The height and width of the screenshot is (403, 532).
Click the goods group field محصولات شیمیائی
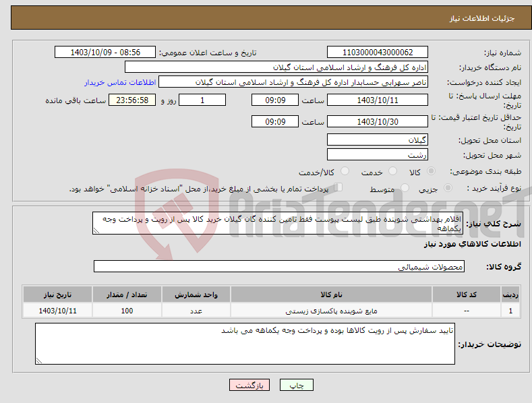(x=279, y=267)
